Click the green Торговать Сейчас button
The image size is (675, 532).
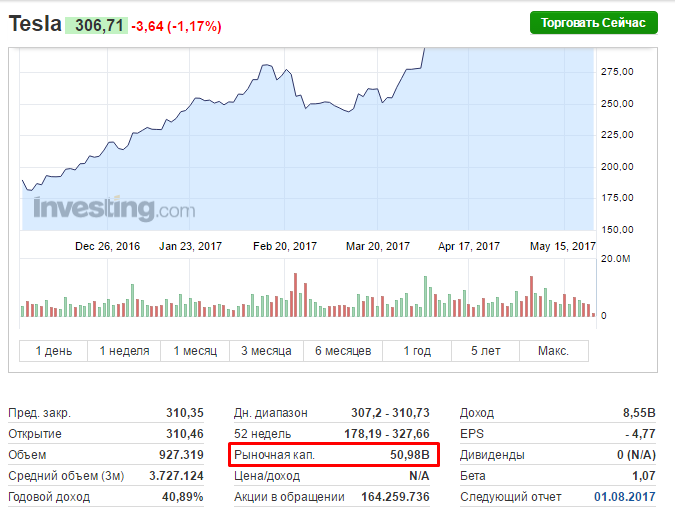[x=593, y=23]
